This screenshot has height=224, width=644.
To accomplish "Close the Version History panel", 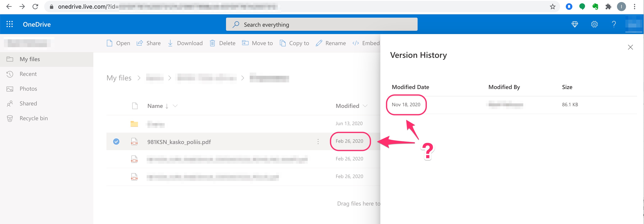I will pyautogui.click(x=630, y=47).
